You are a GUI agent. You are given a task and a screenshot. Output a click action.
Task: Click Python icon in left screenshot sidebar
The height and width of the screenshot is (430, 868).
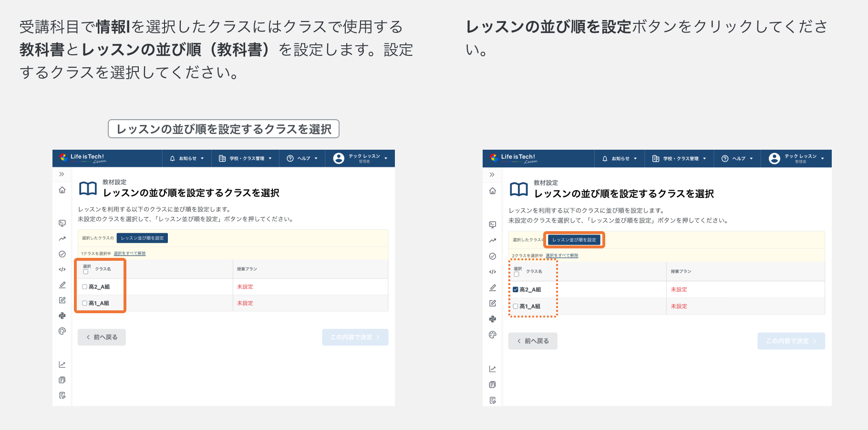coord(62,316)
